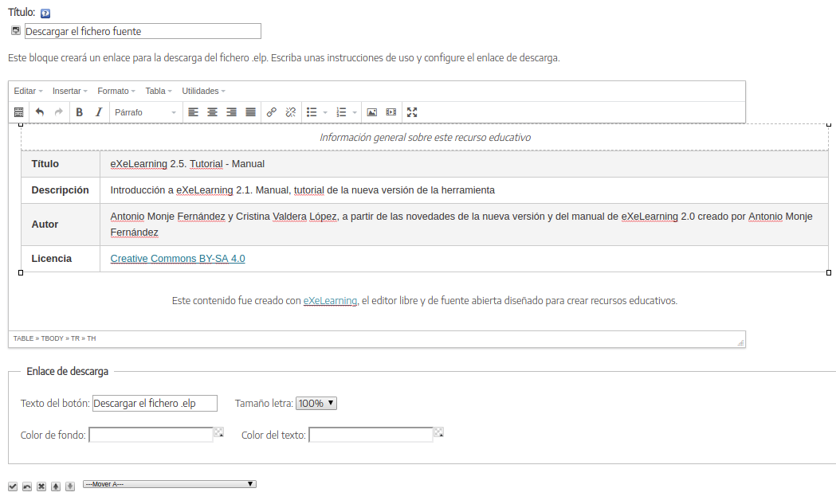Open the Color de fondo color picker

[x=219, y=432]
